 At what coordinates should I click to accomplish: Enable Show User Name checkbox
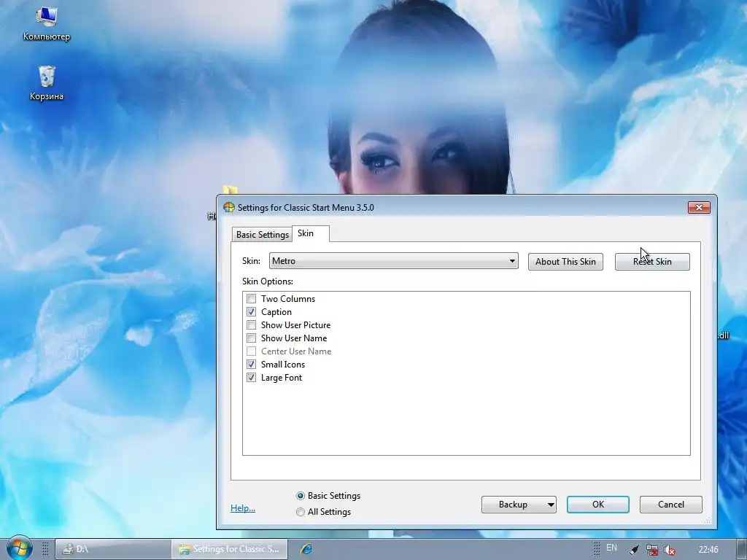(x=251, y=338)
